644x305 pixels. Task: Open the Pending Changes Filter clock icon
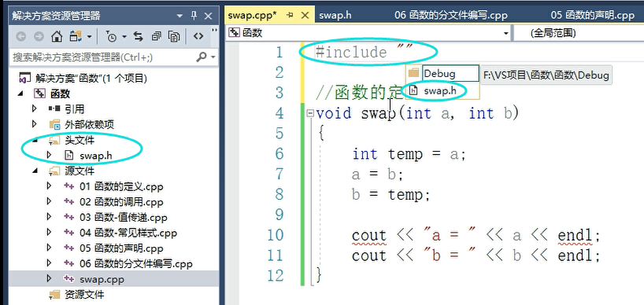point(111,37)
